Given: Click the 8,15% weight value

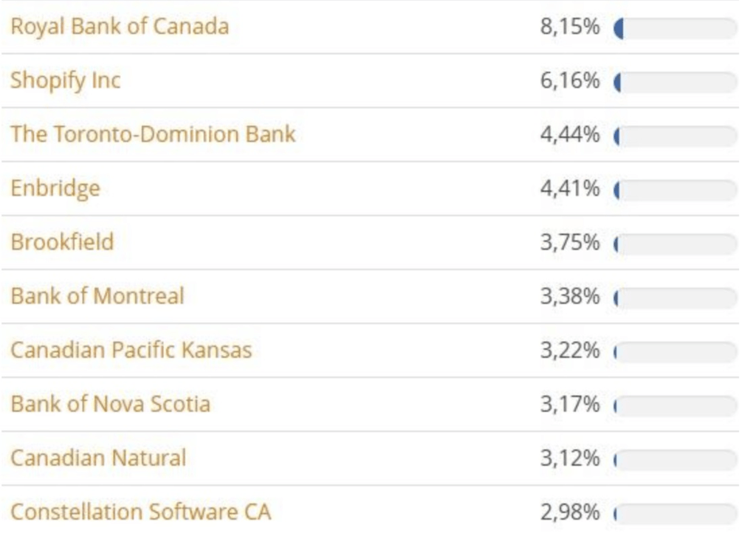Looking at the screenshot, I should click(x=570, y=27).
